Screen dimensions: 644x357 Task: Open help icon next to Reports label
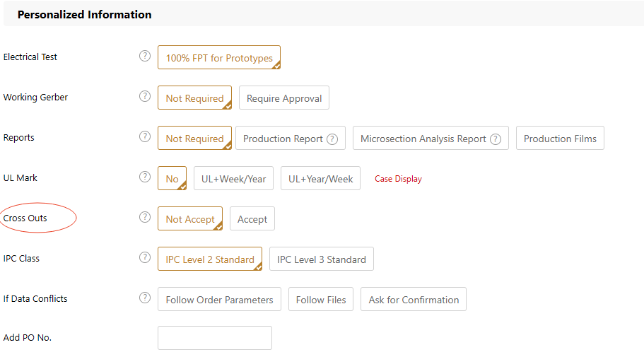pyautogui.click(x=145, y=137)
